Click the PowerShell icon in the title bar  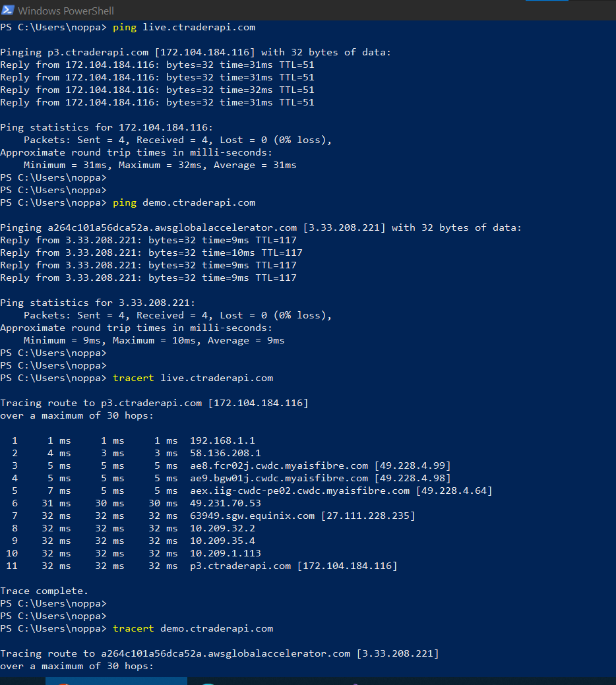8,10
